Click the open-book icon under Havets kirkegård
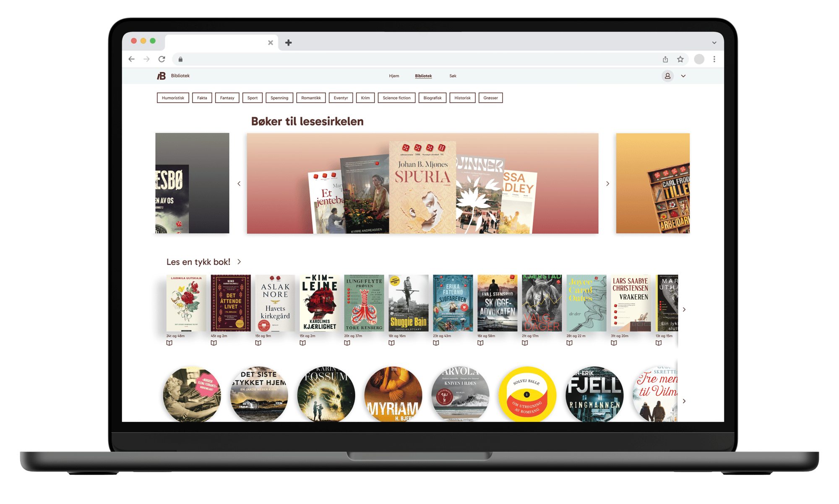The height and width of the screenshot is (504, 839). [x=258, y=343]
